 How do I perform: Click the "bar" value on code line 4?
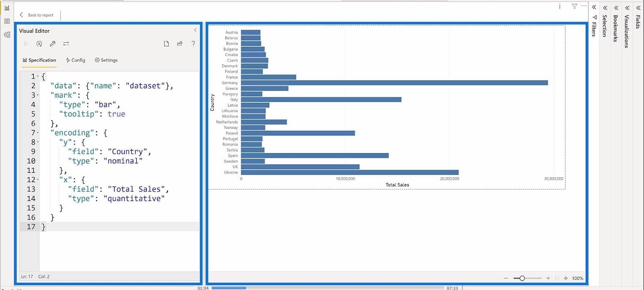pyautogui.click(x=105, y=105)
